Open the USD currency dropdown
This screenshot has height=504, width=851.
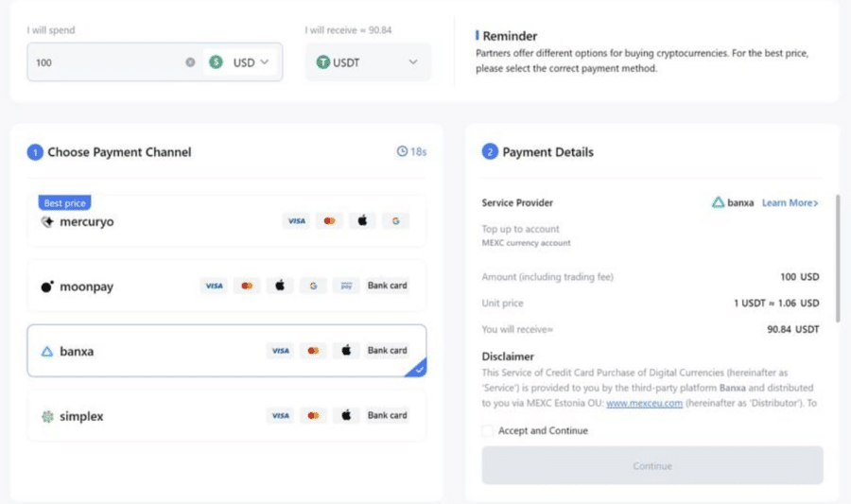239,62
